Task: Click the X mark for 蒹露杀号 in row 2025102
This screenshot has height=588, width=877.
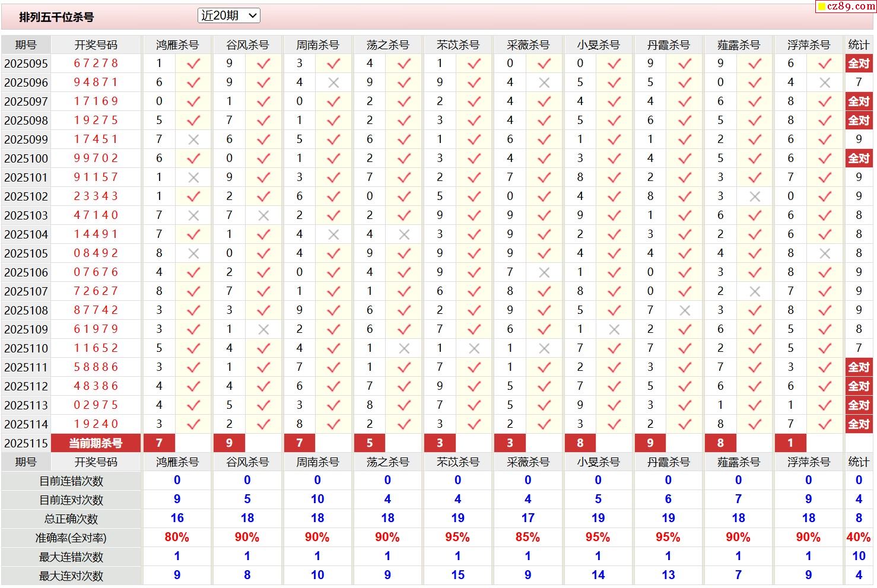Action: click(x=755, y=196)
